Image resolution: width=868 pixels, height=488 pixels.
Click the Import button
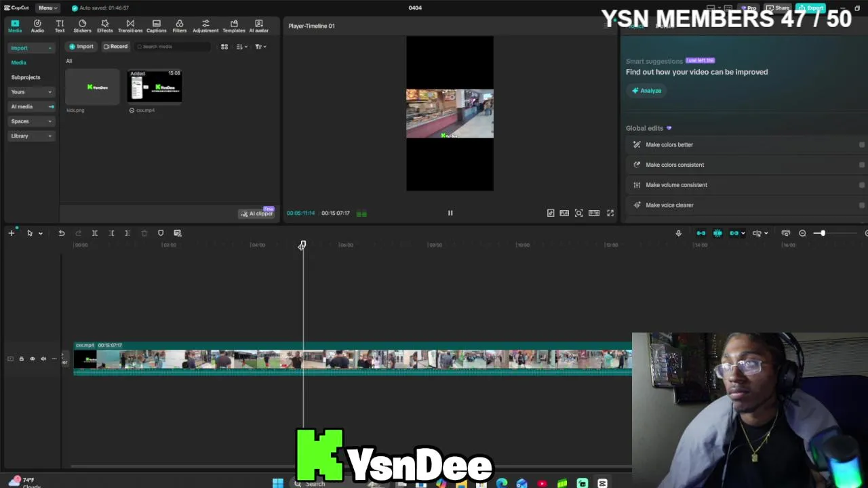[81, 46]
